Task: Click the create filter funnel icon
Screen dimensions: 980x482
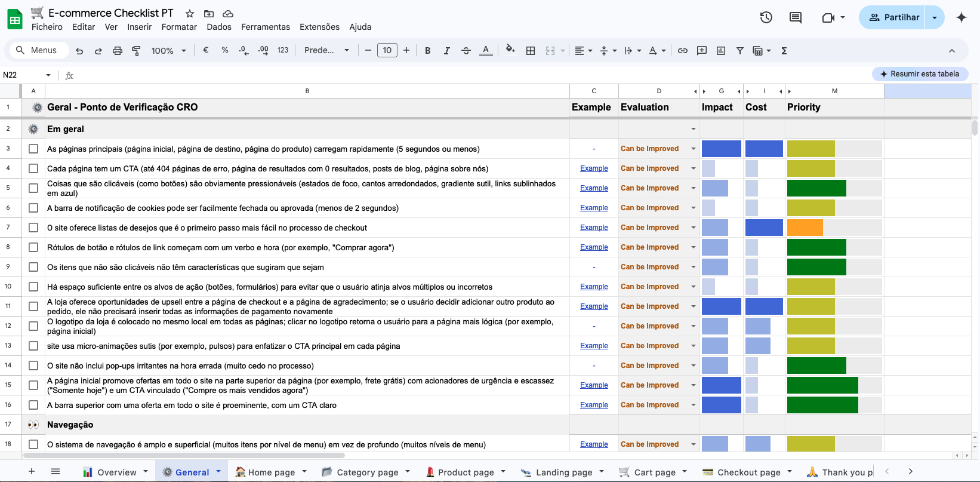Action: (739, 51)
